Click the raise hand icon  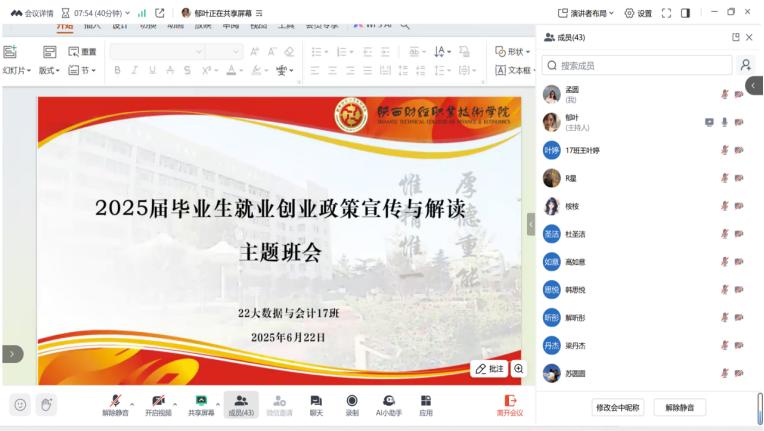pyautogui.click(x=46, y=405)
